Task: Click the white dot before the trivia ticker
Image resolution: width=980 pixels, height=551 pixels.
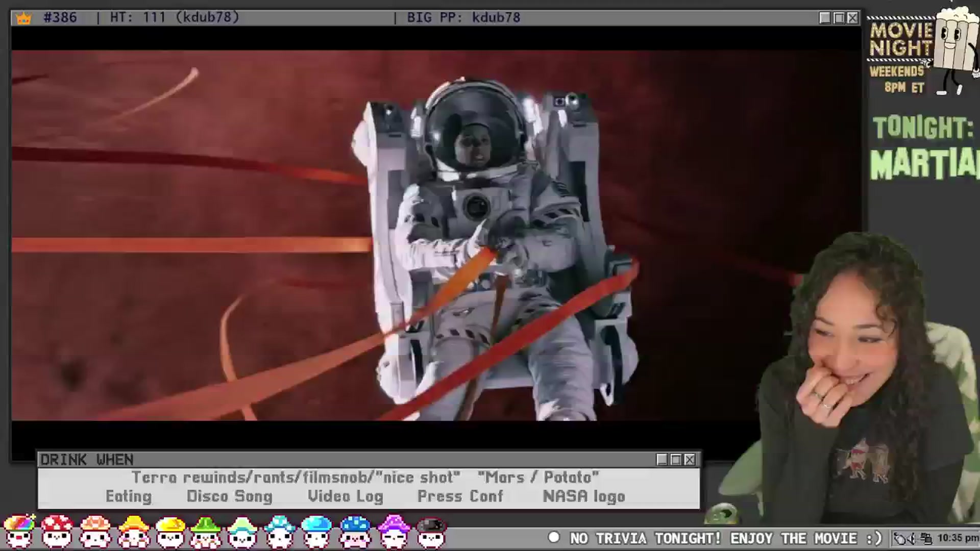Action: pyautogui.click(x=554, y=538)
